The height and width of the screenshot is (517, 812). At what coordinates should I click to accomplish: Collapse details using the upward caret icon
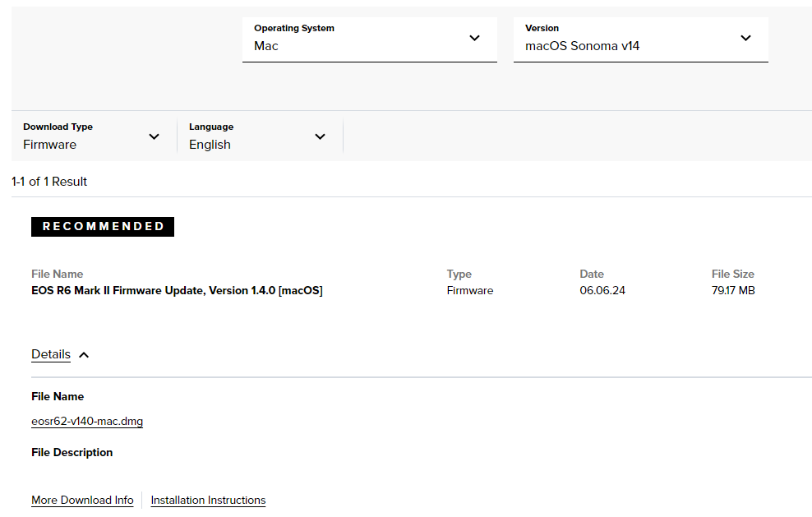point(84,355)
